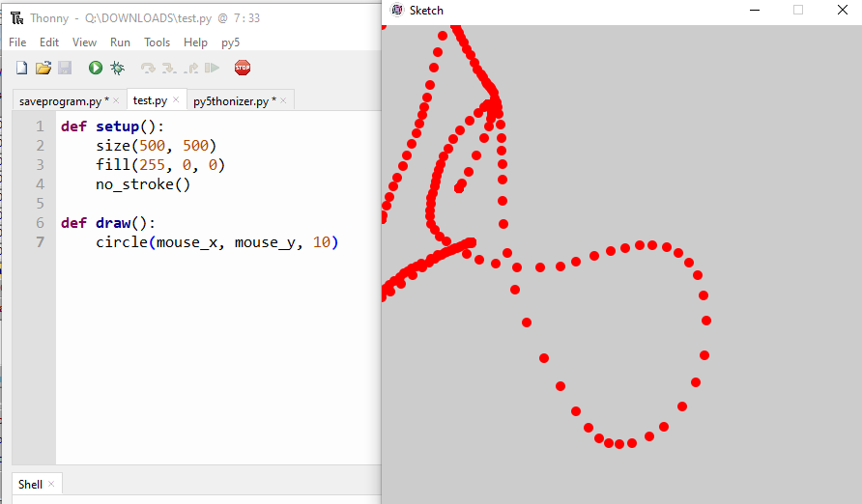The height and width of the screenshot is (504, 862).
Task: Close the py5thonizer.py tab
Action: point(283,100)
